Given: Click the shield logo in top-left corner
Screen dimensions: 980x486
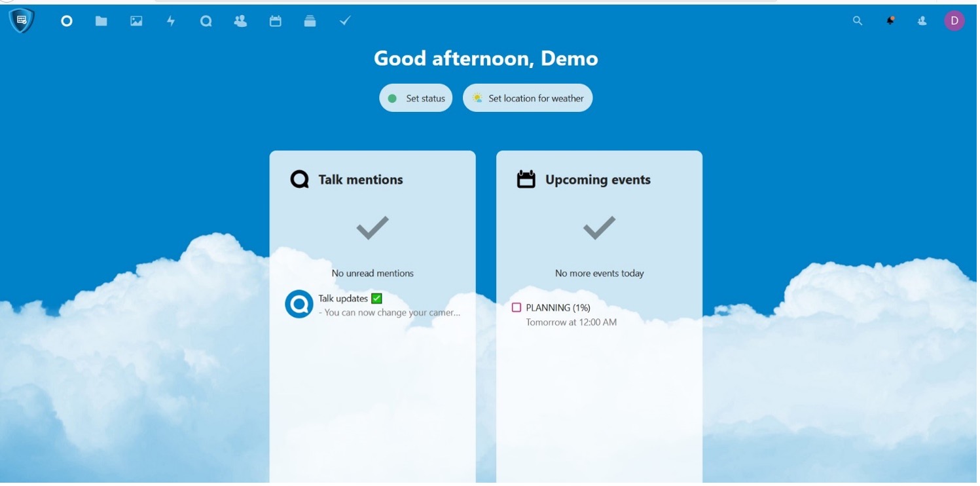Looking at the screenshot, I should click(x=22, y=20).
